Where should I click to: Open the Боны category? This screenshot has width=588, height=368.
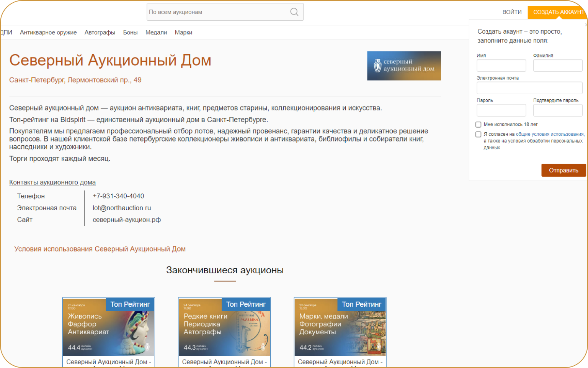tap(130, 33)
